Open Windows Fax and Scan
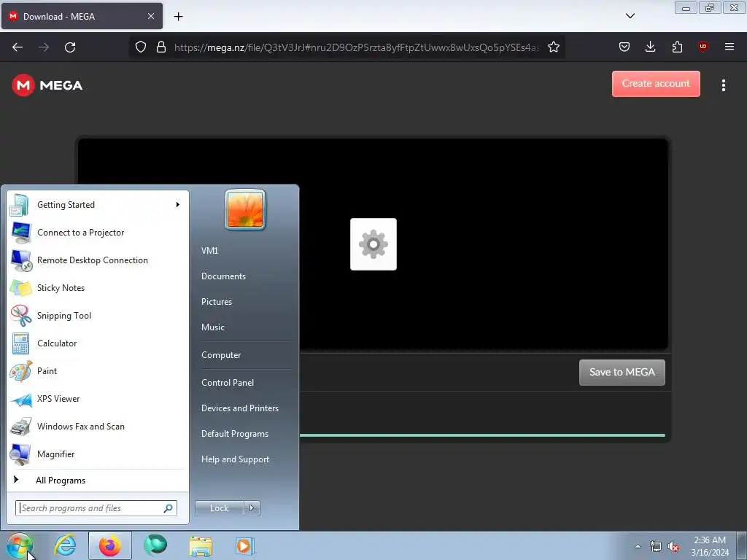This screenshot has width=747, height=560. coord(98,426)
